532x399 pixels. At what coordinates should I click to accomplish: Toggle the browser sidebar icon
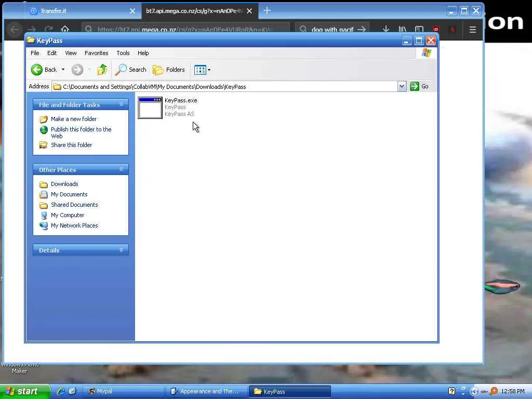419,30
